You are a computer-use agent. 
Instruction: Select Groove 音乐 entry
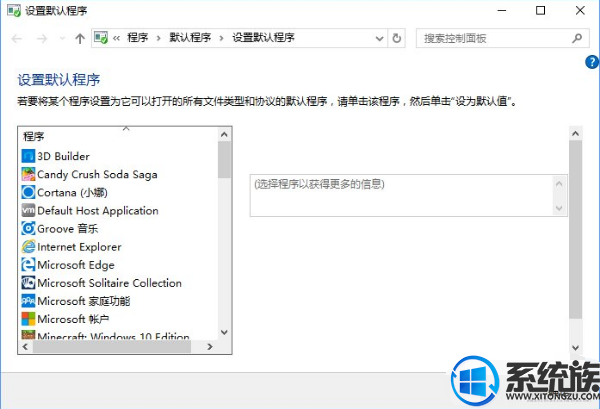[67, 228]
